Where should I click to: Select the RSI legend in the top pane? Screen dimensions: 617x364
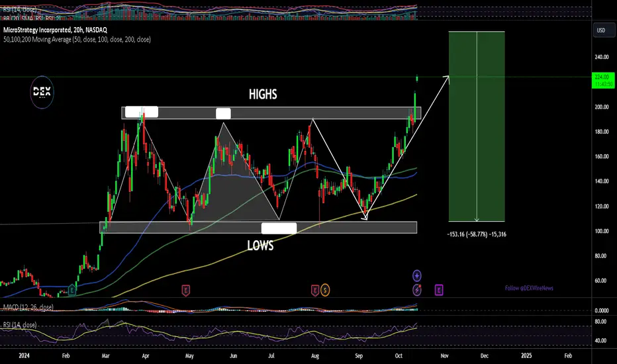(20, 9)
